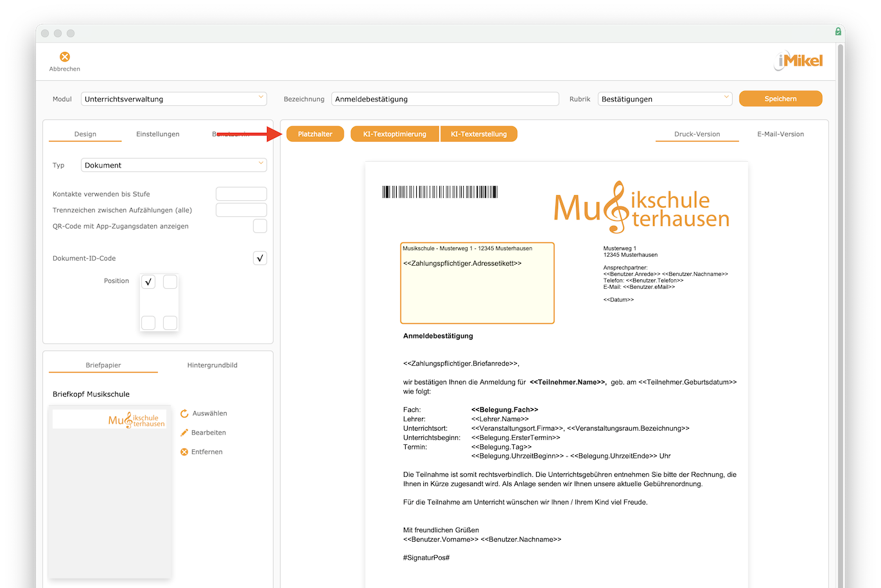The width and height of the screenshot is (881, 588).
Task: Click <<Zahlungspflichtiger.Adressetikett>> placeholder
Action: click(462, 263)
